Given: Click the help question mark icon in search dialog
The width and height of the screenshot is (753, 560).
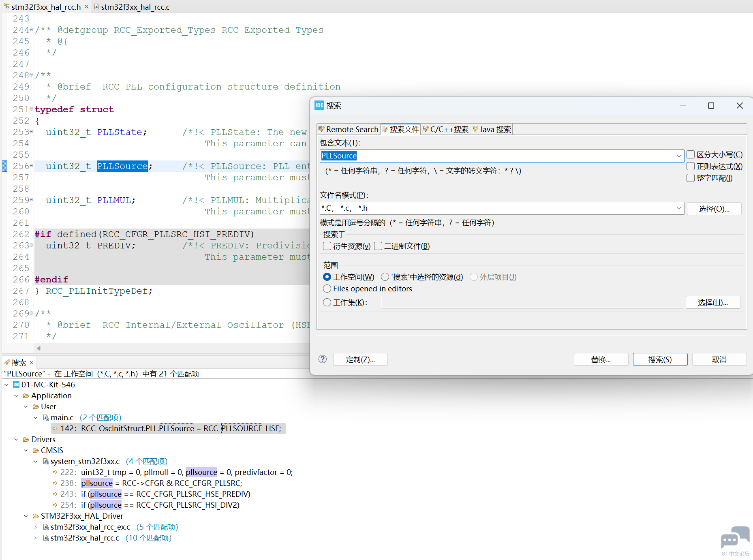Looking at the screenshot, I should (x=323, y=359).
